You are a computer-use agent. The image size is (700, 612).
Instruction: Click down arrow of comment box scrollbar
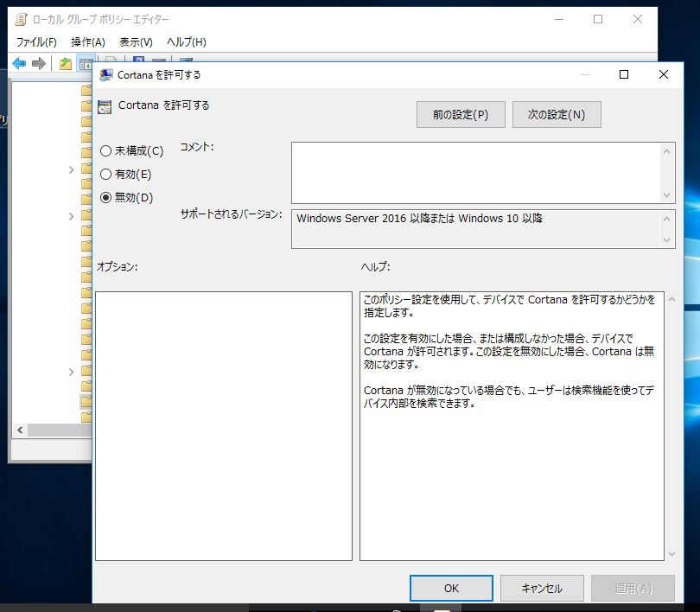(666, 195)
